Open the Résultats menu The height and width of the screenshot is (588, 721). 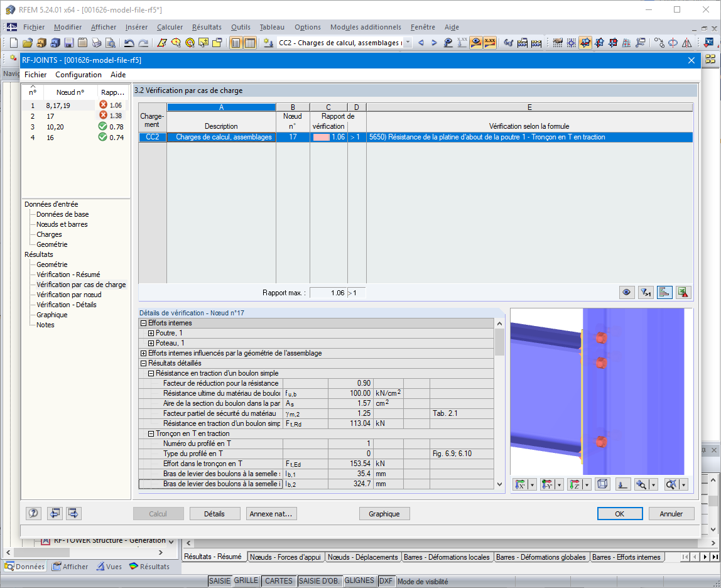tap(207, 27)
